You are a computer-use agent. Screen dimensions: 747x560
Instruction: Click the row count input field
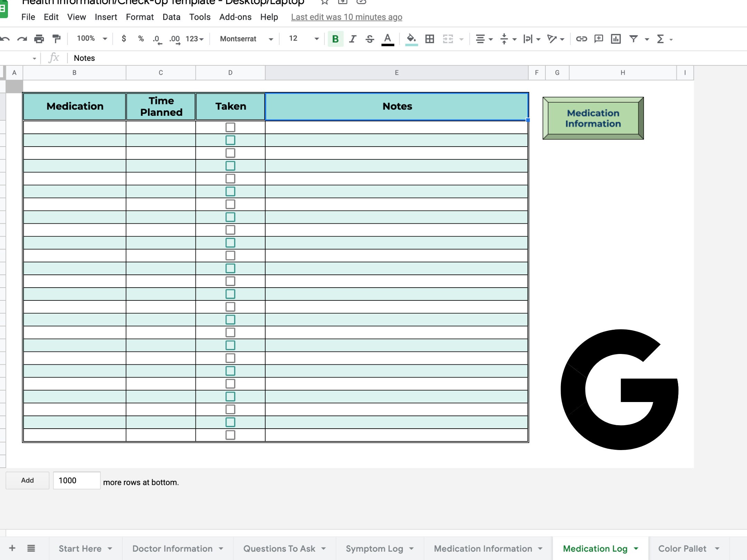(76, 480)
